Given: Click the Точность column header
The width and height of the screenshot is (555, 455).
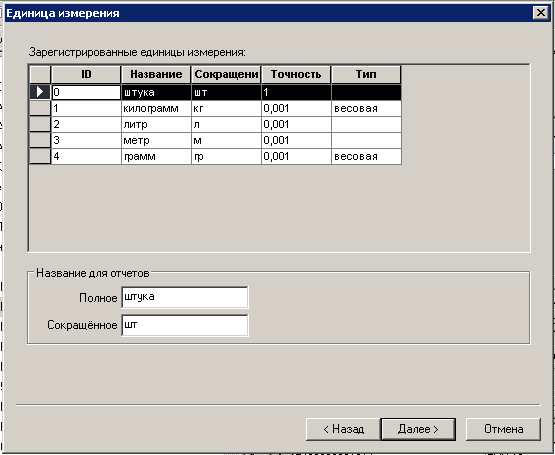Looking at the screenshot, I should [x=296, y=74].
